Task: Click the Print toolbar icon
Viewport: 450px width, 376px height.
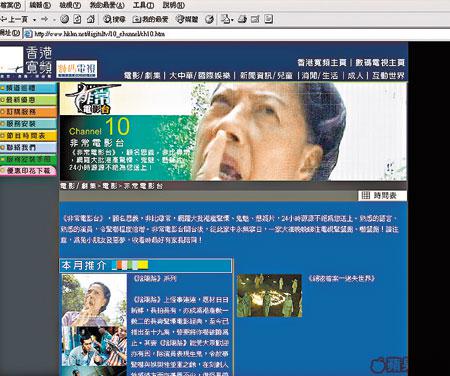Action: click(242, 19)
